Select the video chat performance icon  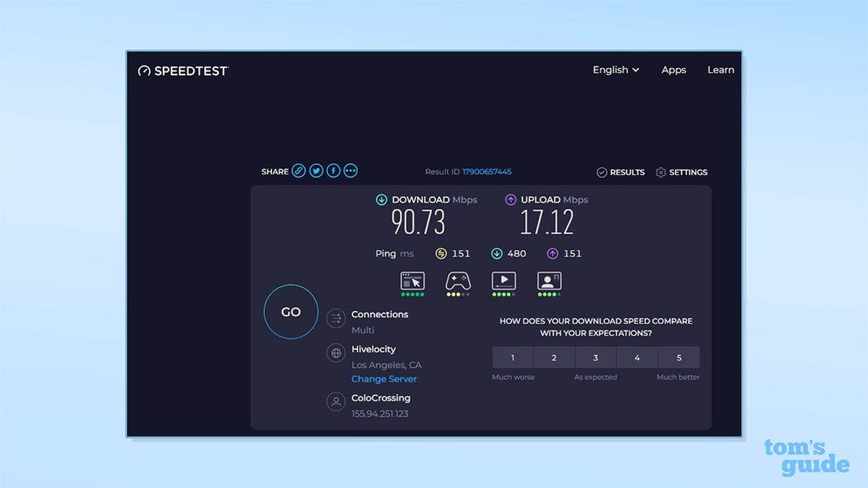(549, 282)
